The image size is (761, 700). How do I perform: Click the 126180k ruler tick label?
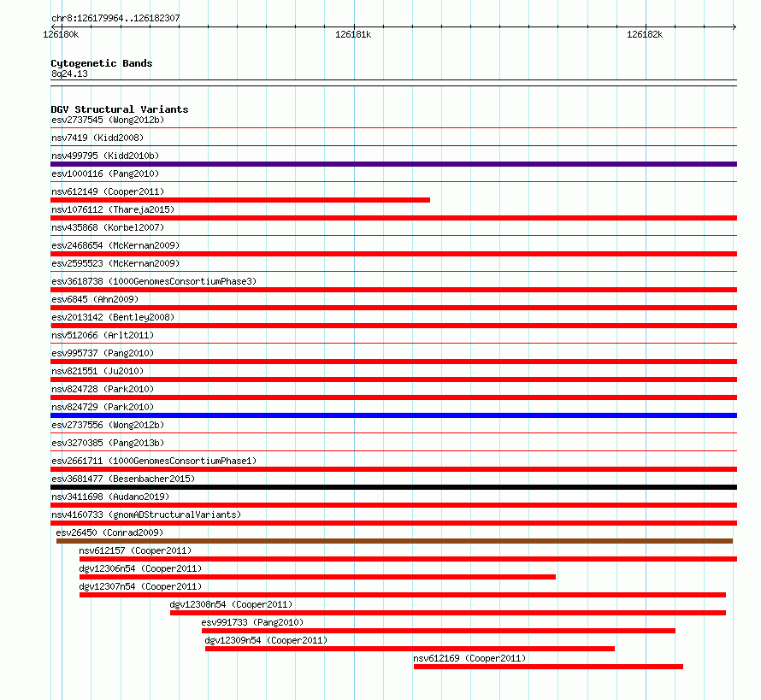[61, 34]
